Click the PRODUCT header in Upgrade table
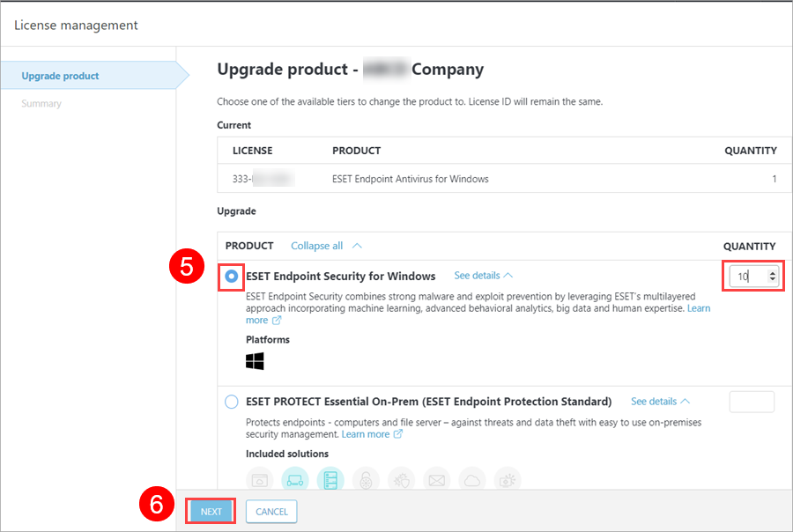The image size is (793, 532). 249,246
